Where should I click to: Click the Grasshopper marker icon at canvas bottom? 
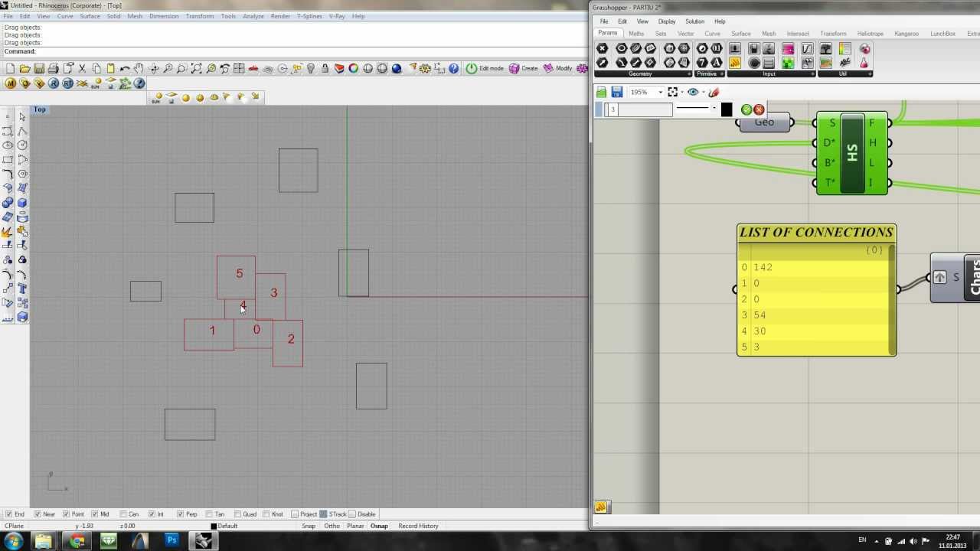[601, 507]
